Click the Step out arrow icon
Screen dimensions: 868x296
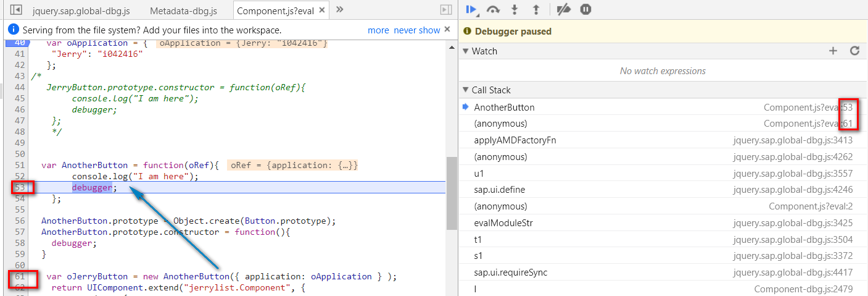[x=535, y=9]
